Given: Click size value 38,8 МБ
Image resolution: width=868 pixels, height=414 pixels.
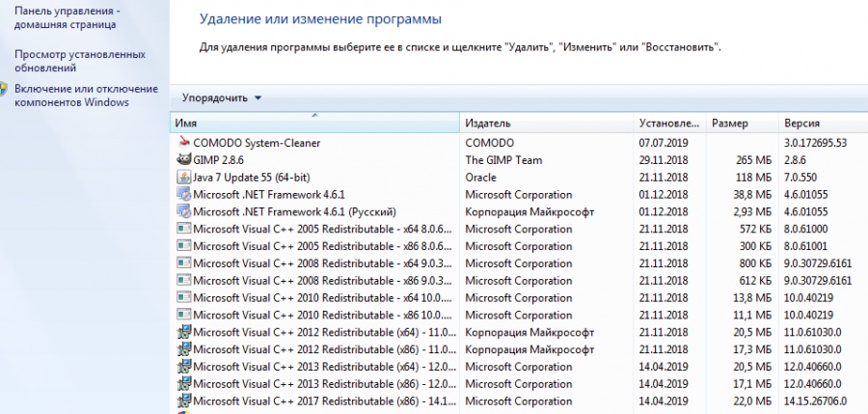Looking at the screenshot, I should pos(750,195).
